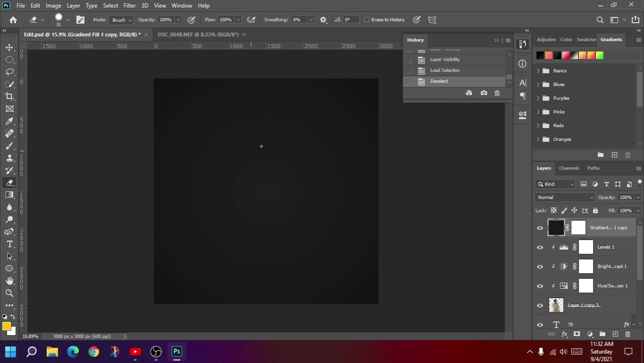Select the Crop tool
Image resolution: width=644 pixels, height=363 pixels.
pos(9,96)
